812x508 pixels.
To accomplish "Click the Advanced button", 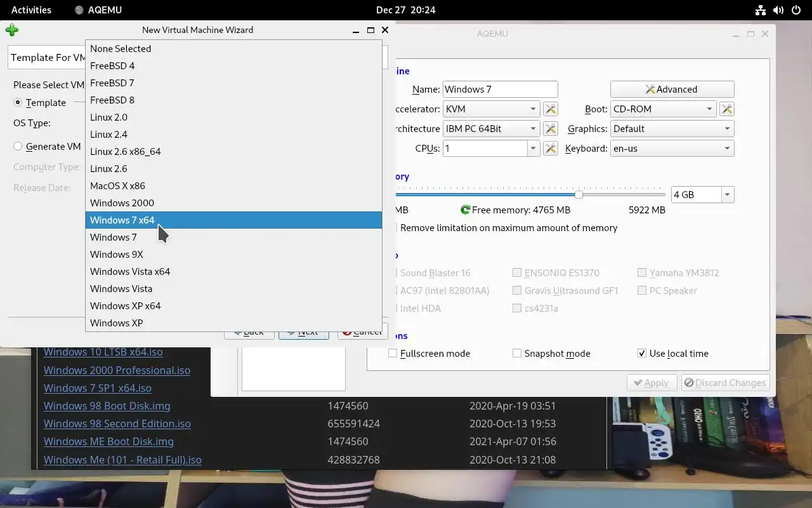I will coord(672,90).
